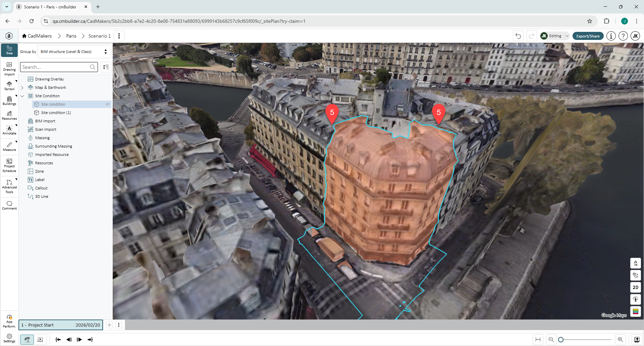Viewport: 644px width, 346px height.
Task: Add a new schedule step
Action: point(109,325)
